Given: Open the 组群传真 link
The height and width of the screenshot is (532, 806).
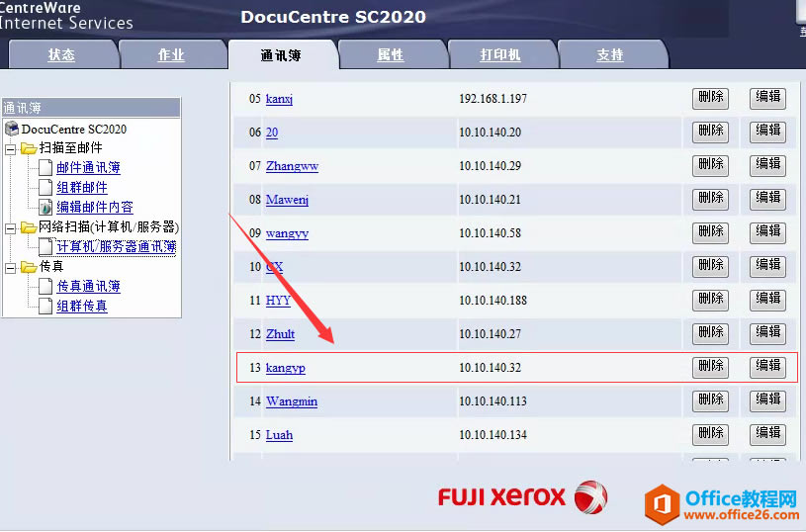Looking at the screenshot, I should [x=82, y=307].
